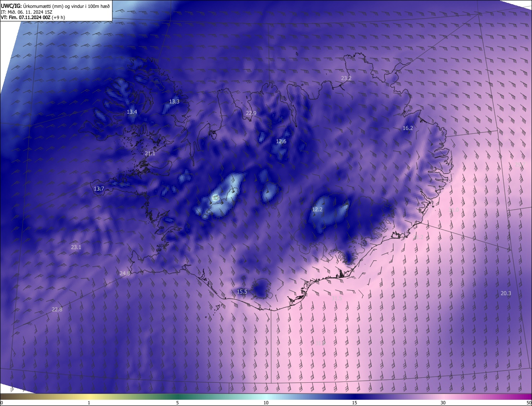Click the faint 31.0 value on the map
532x406 pixels.
point(454,210)
